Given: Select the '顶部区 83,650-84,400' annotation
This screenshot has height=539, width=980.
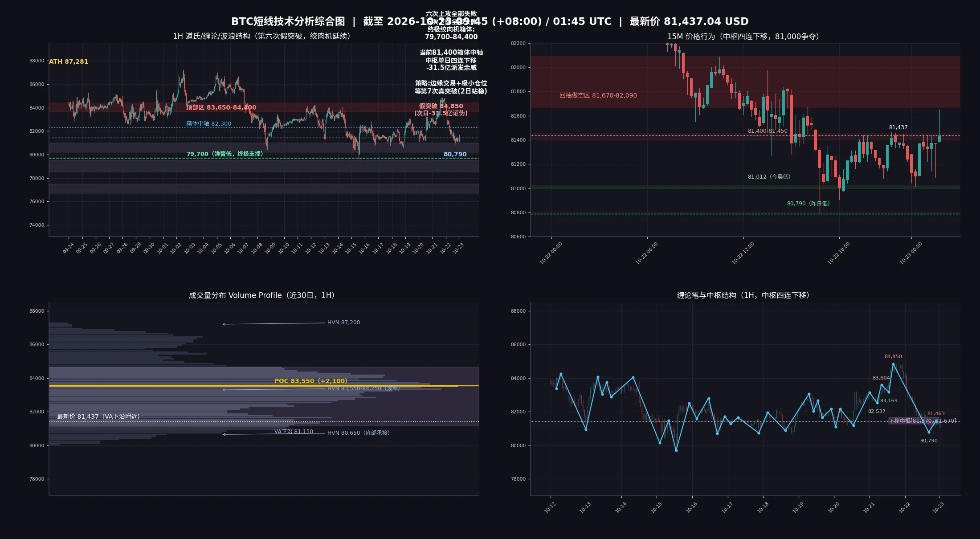Looking at the screenshot, I should point(221,107).
